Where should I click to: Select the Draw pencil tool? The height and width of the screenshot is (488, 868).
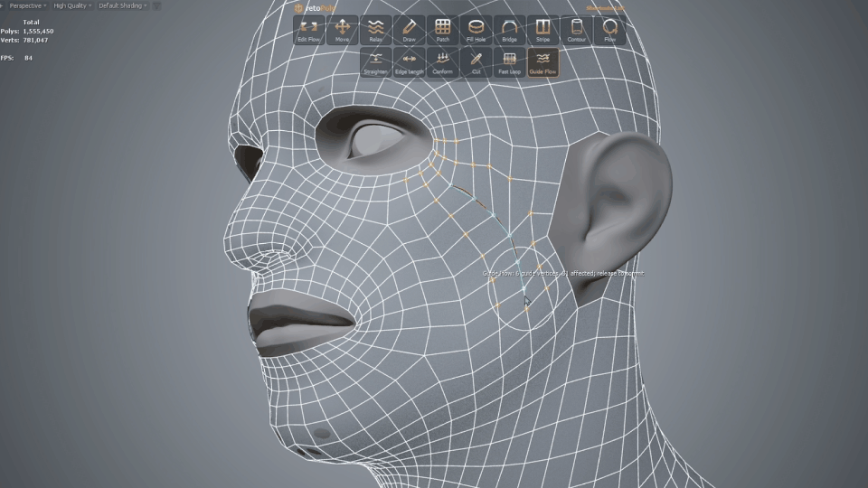(x=409, y=30)
